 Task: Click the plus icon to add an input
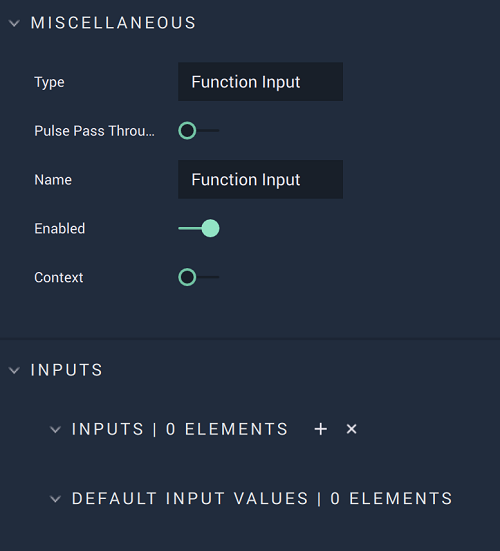point(320,429)
